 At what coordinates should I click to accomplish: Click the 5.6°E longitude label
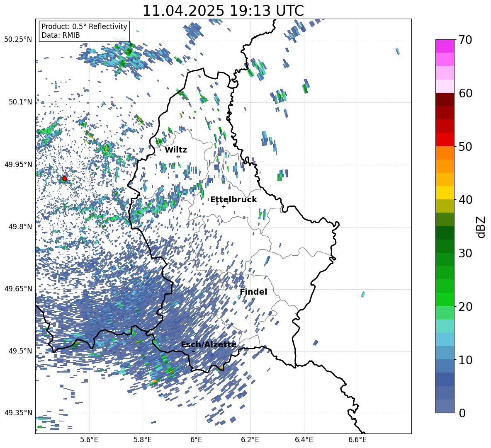[x=89, y=440]
